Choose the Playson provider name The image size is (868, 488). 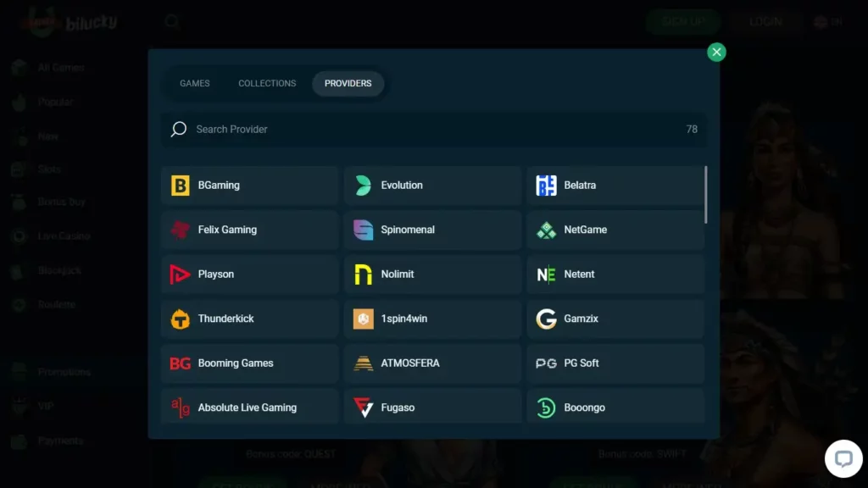pos(216,274)
